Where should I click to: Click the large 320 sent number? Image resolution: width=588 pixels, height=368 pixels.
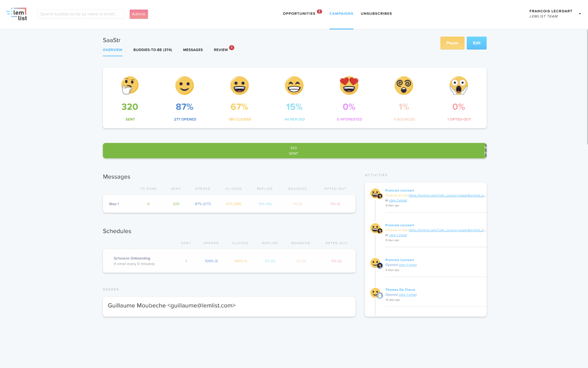130,107
